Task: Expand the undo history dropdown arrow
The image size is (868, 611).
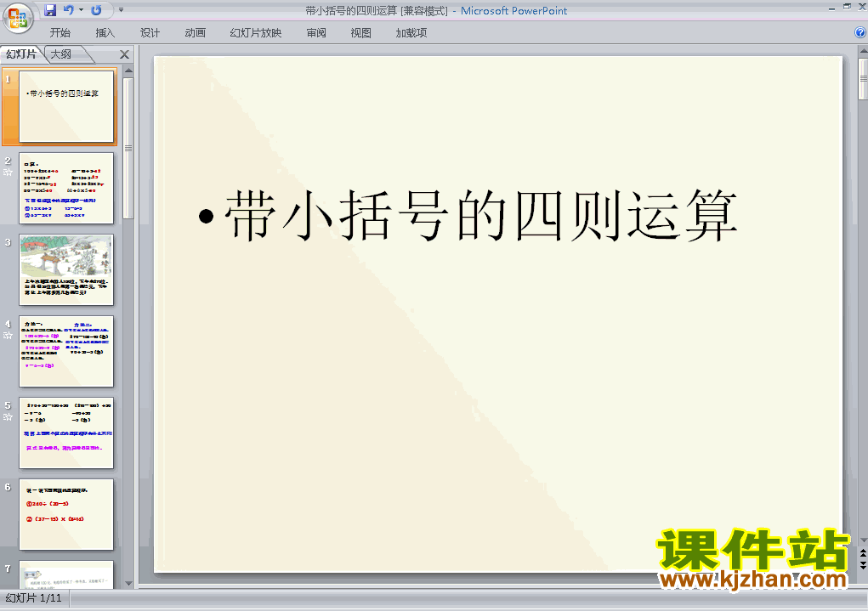Action: [82, 10]
